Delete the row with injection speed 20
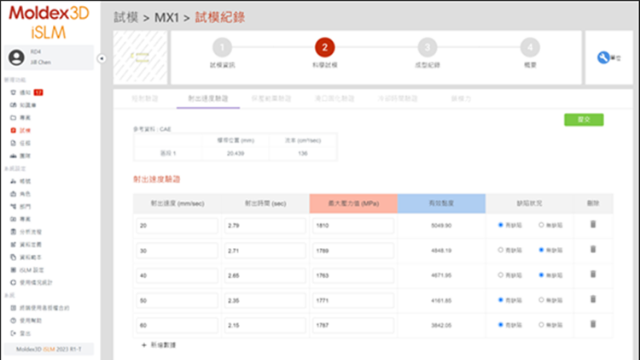 click(593, 224)
